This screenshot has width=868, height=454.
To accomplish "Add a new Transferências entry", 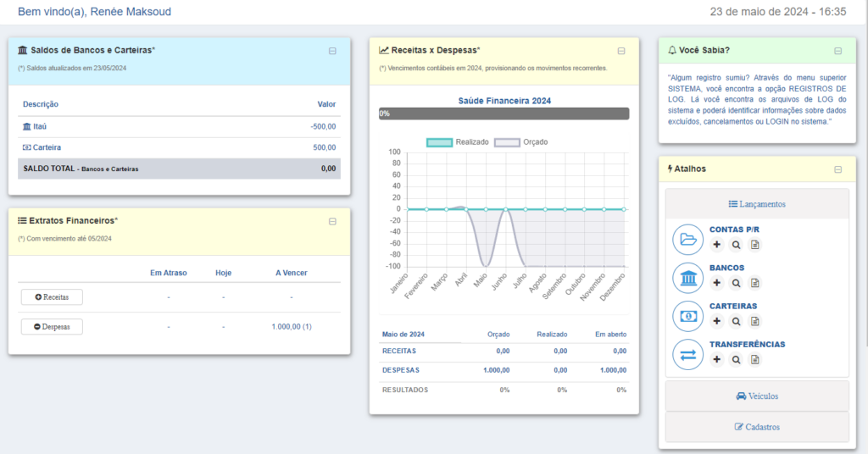I will [717, 359].
